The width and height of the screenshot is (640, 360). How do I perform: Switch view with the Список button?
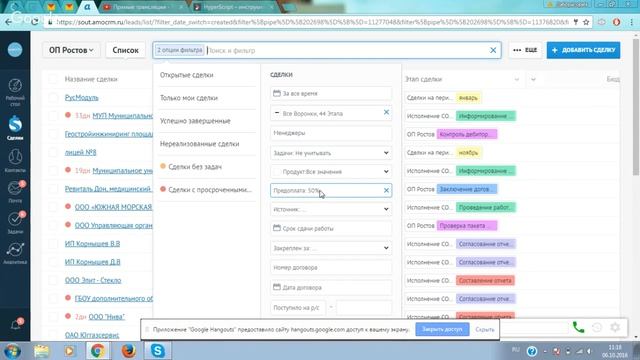(125, 50)
